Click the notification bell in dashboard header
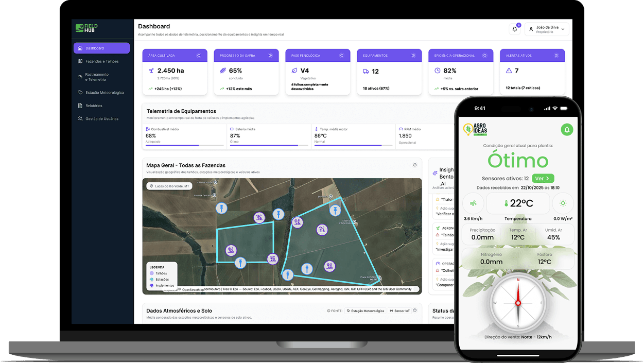The height and width of the screenshot is (363, 644). [x=514, y=29]
